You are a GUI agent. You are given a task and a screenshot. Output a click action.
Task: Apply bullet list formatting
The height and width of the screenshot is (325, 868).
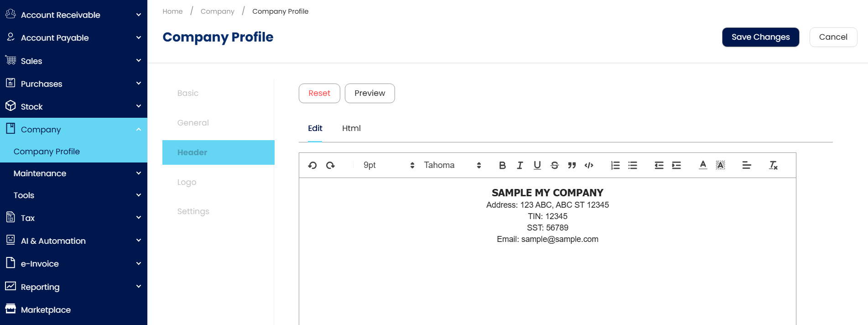coord(633,165)
